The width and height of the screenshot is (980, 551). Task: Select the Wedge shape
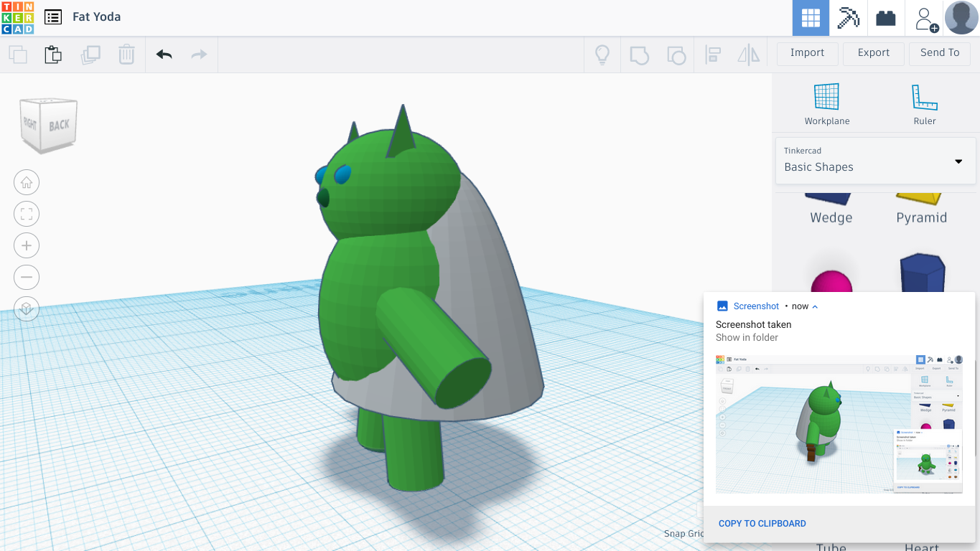click(831, 208)
